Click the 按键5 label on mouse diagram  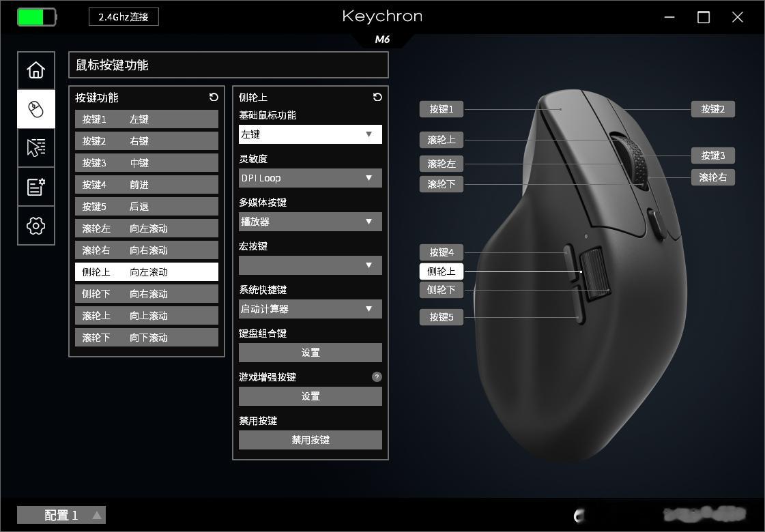pos(441,317)
